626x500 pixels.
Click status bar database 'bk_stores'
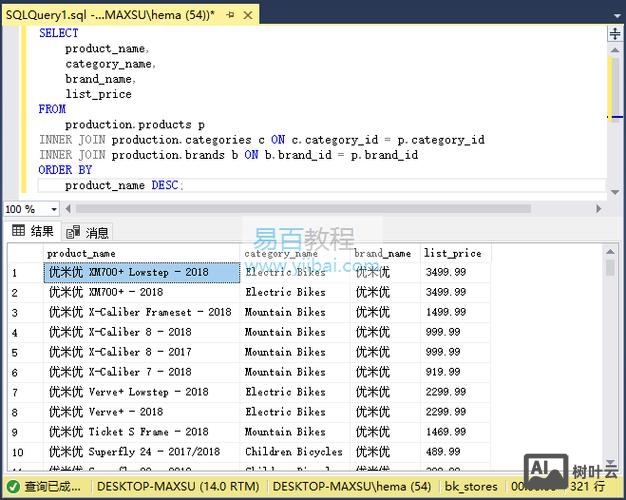[x=471, y=486]
